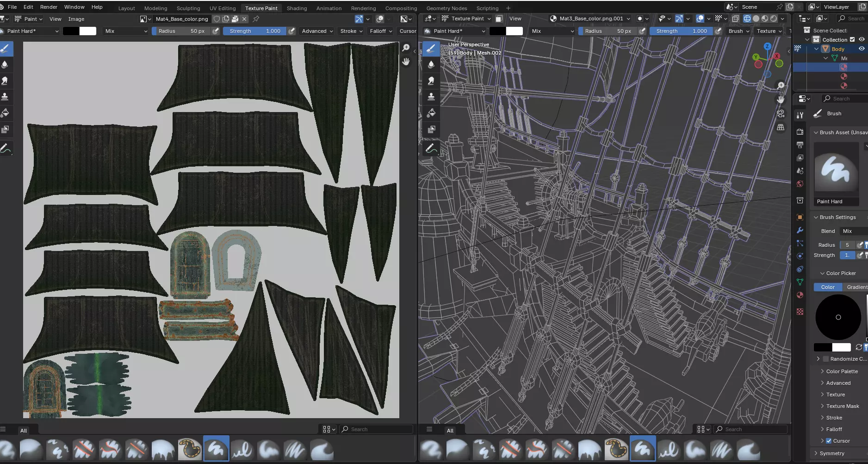Toggle the Collection exclude checkbox
Image resolution: width=868 pixels, height=464 pixels.
[852, 39]
